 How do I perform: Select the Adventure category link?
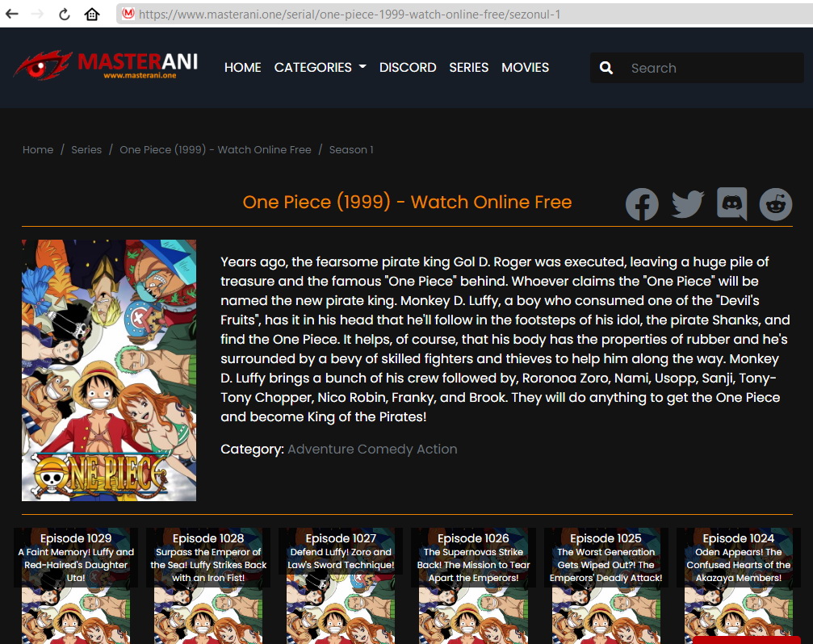[321, 450]
